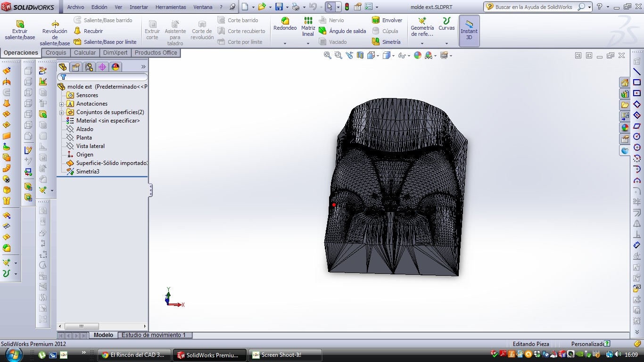Screen dimensions: 644x362
Task: Activate the Section view icon
Action: tap(360, 55)
